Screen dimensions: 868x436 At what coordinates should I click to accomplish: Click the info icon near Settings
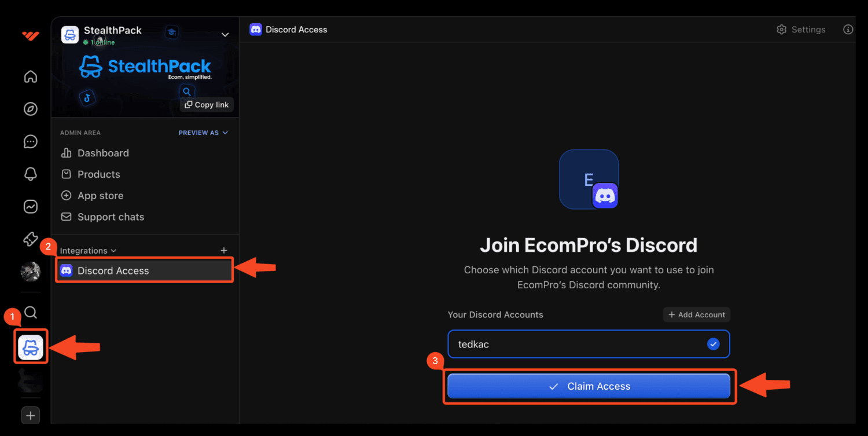(x=848, y=30)
